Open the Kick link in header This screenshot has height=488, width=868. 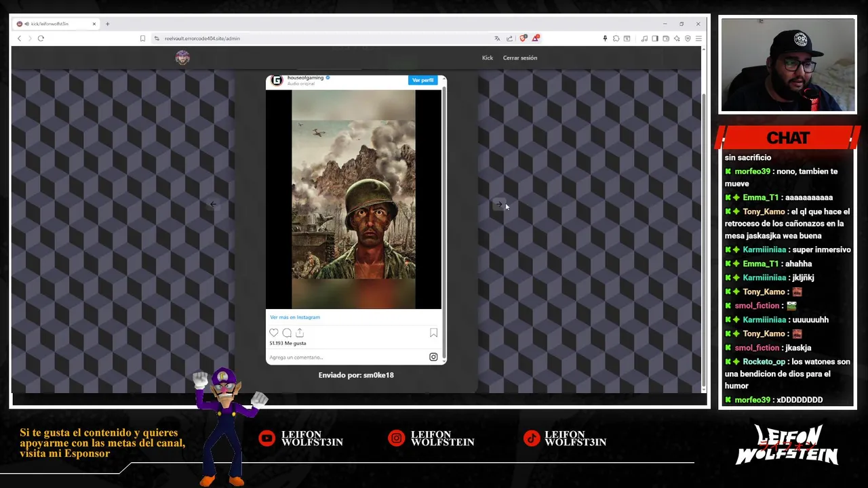click(488, 58)
